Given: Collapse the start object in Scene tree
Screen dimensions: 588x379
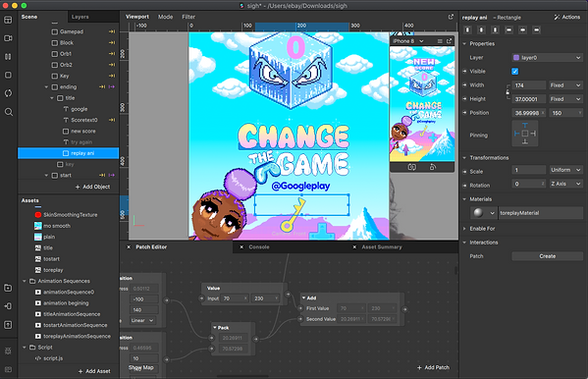Looking at the screenshot, I should tap(46, 175).
